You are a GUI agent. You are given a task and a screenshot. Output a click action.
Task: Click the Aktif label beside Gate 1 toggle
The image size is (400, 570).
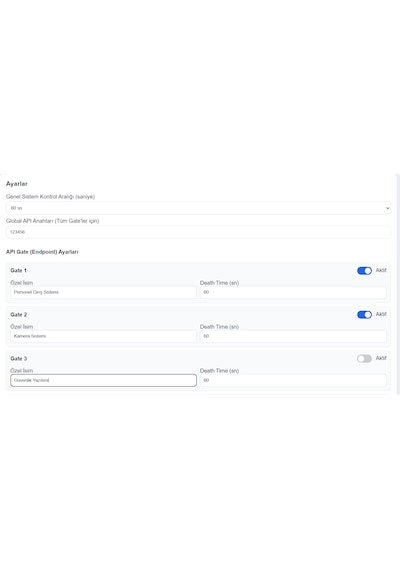pyautogui.click(x=381, y=270)
